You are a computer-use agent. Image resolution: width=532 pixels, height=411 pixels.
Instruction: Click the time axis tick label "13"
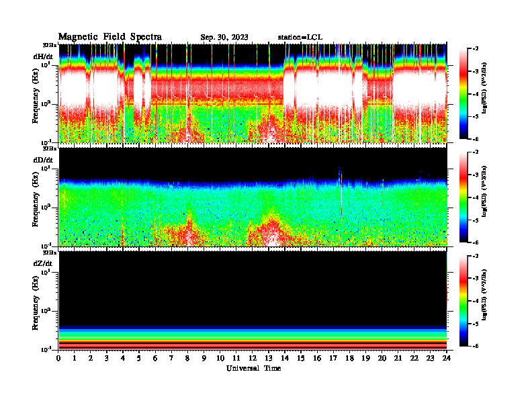click(x=269, y=358)
